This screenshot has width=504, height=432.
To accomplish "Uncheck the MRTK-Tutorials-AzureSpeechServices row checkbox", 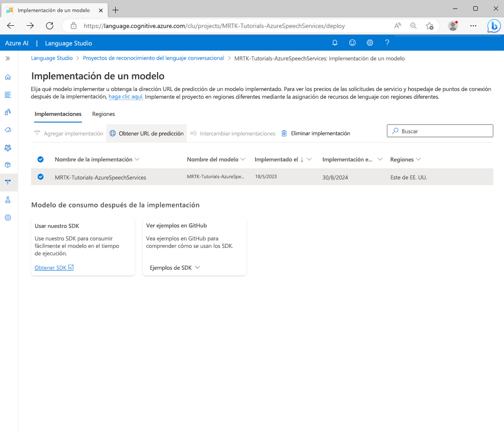I will pos(40,177).
